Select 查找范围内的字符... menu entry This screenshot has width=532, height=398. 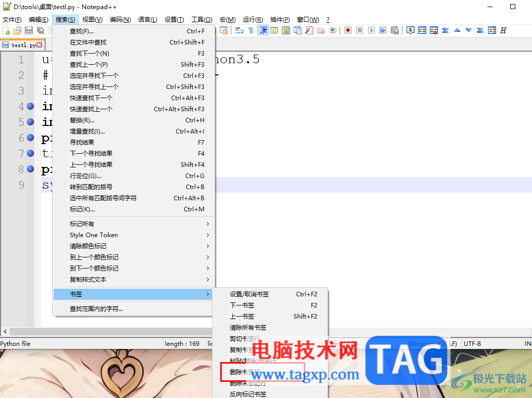point(133,309)
